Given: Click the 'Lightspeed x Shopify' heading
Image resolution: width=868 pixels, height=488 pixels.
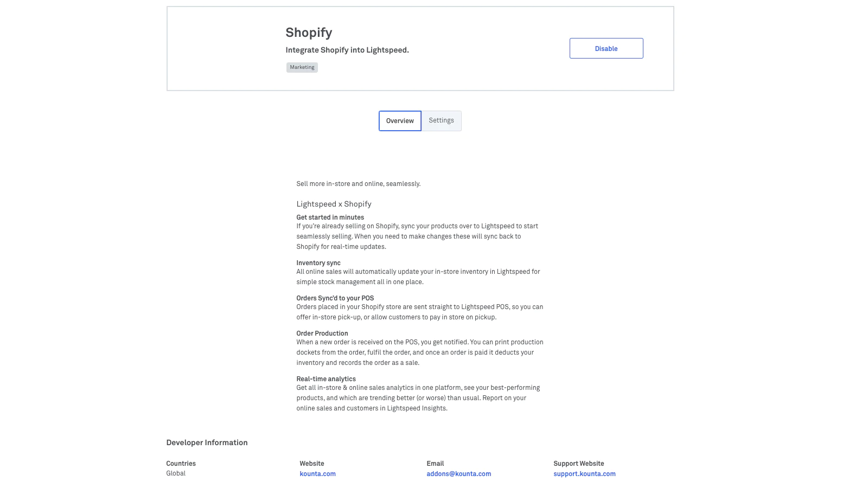Looking at the screenshot, I should coord(334,204).
